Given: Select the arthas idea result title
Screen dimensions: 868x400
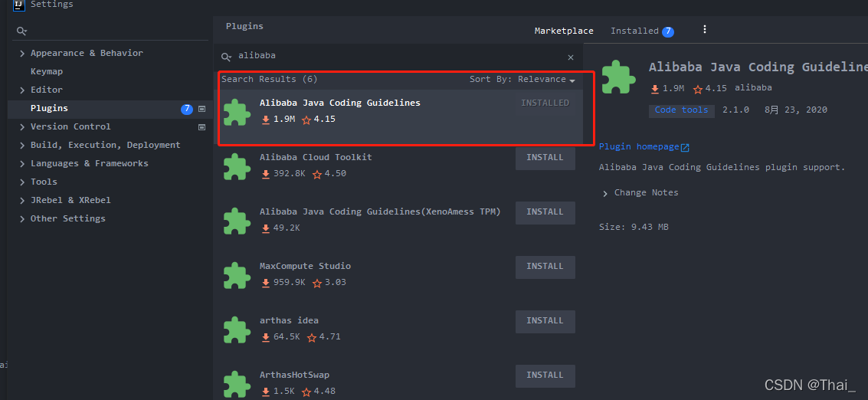Looking at the screenshot, I should coord(289,321).
